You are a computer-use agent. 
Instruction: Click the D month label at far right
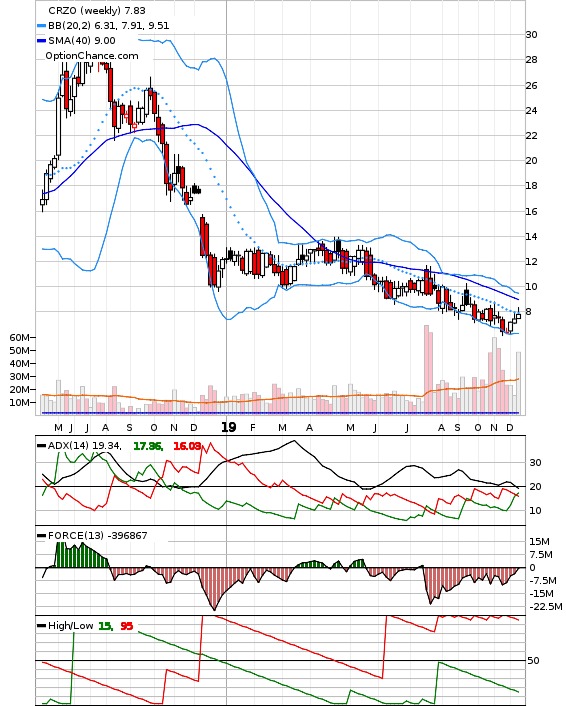pyautogui.click(x=510, y=428)
